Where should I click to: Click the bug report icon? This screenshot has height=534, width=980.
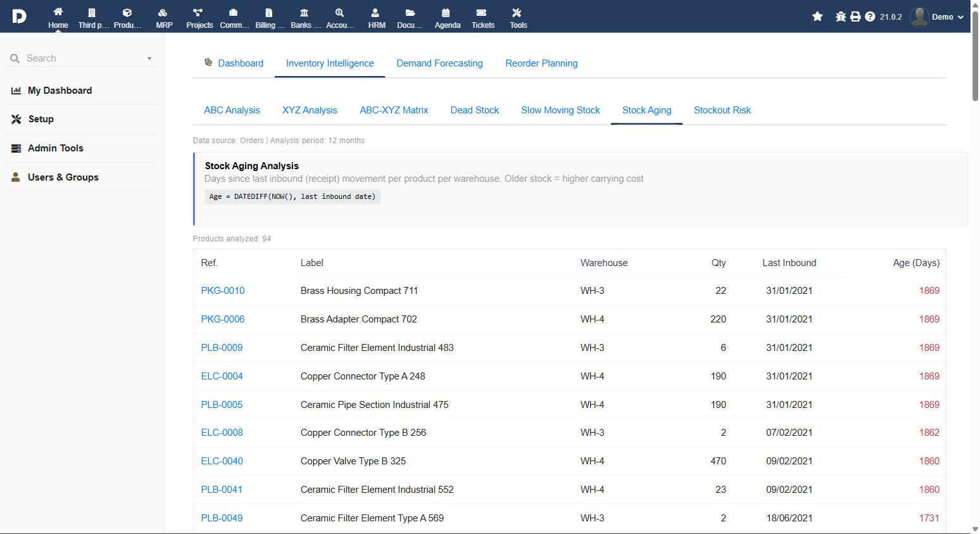click(841, 16)
